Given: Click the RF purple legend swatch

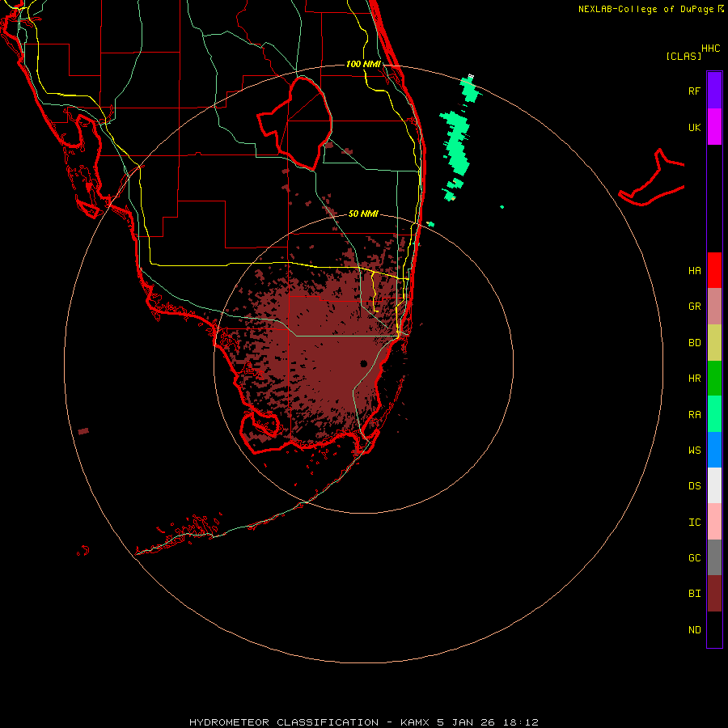Looking at the screenshot, I should coord(714,91).
